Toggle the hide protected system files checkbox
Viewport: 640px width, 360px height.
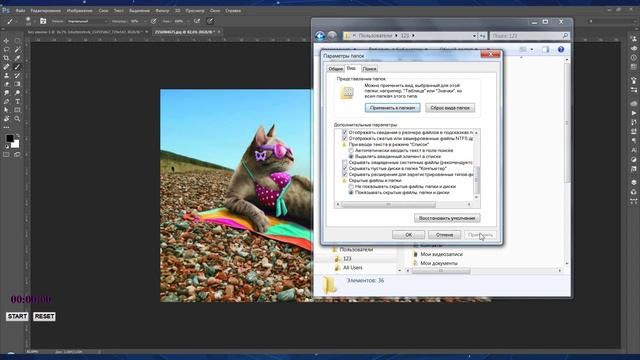point(344,162)
